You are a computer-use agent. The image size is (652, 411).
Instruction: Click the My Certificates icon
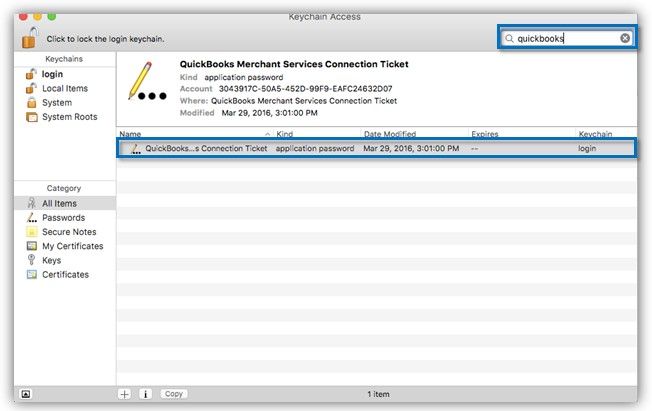tap(32, 246)
